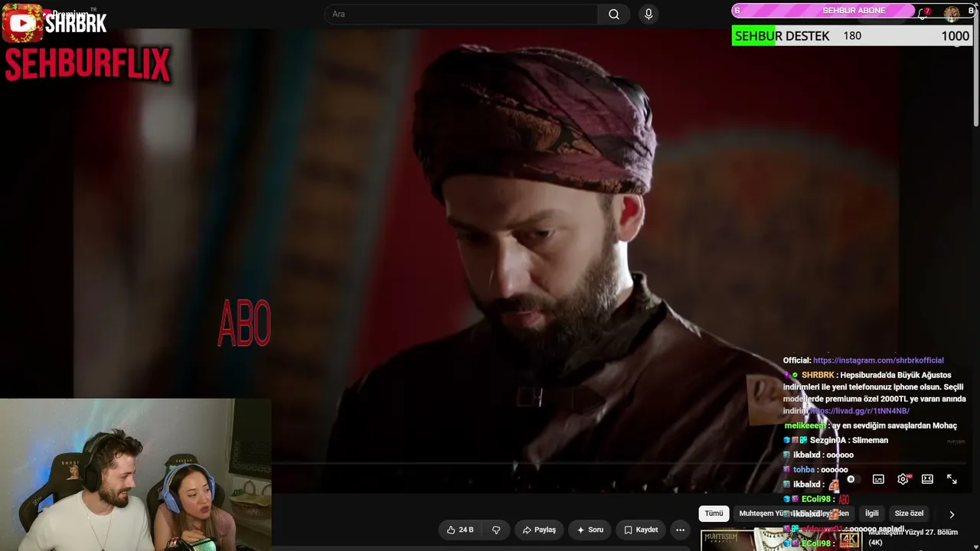Open the account avatar menu
Image resolution: width=980 pixels, height=551 pixels.
click(x=952, y=14)
